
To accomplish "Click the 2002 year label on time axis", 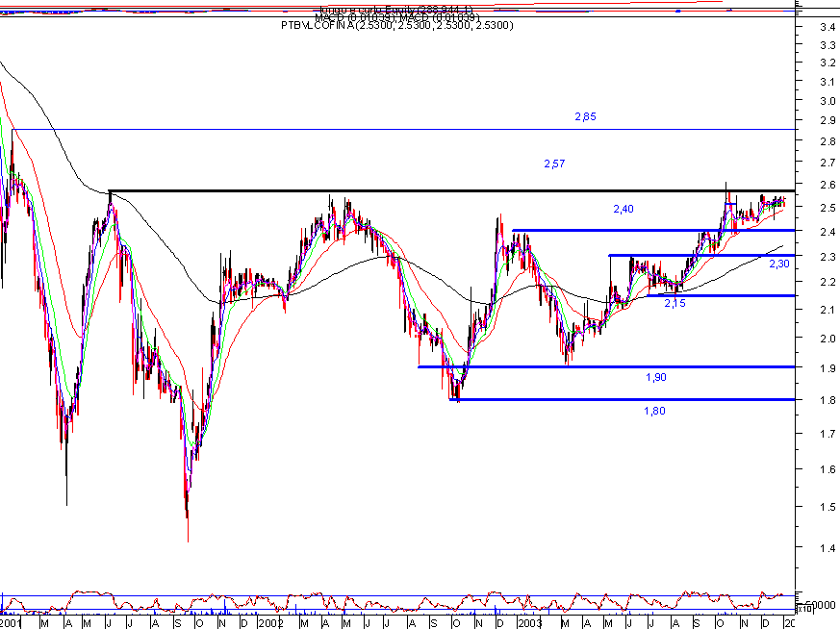I will (270, 623).
